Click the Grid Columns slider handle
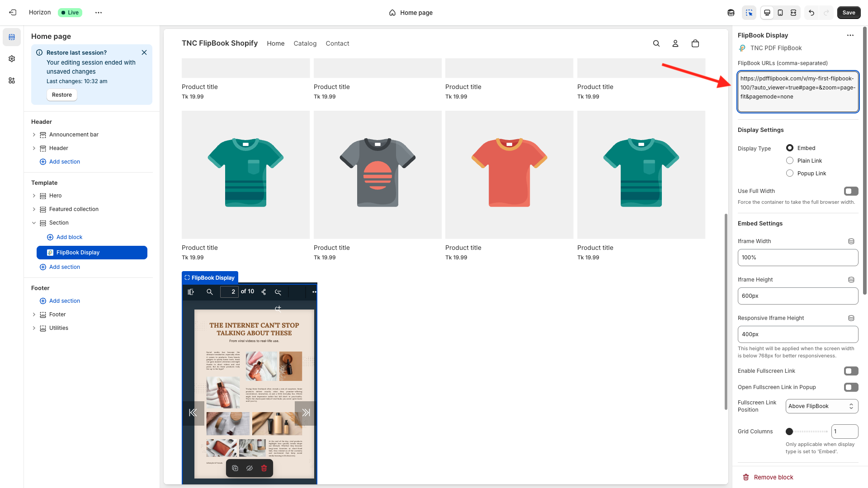The height and width of the screenshot is (488, 868). tap(789, 432)
